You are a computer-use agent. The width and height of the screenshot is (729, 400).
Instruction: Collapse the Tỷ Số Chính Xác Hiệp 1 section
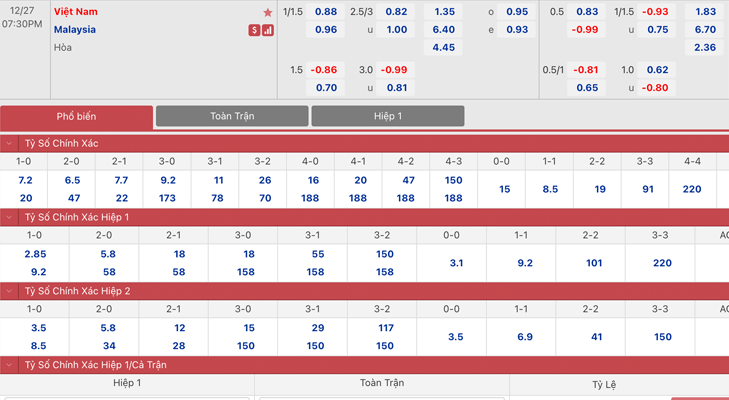[x=9, y=217]
